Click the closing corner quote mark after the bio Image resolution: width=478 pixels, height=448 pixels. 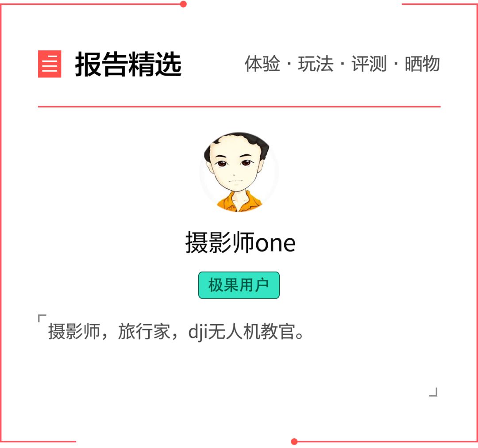(x=433, y=392)
